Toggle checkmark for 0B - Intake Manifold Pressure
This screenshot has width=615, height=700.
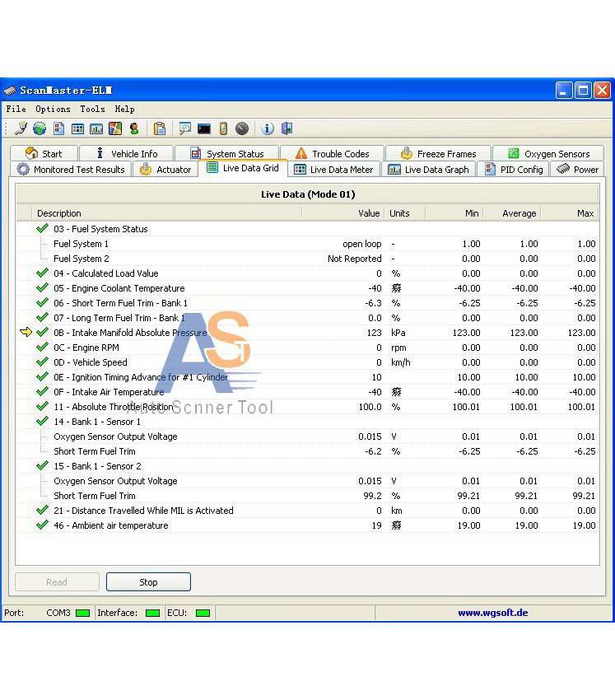[42, 332]
